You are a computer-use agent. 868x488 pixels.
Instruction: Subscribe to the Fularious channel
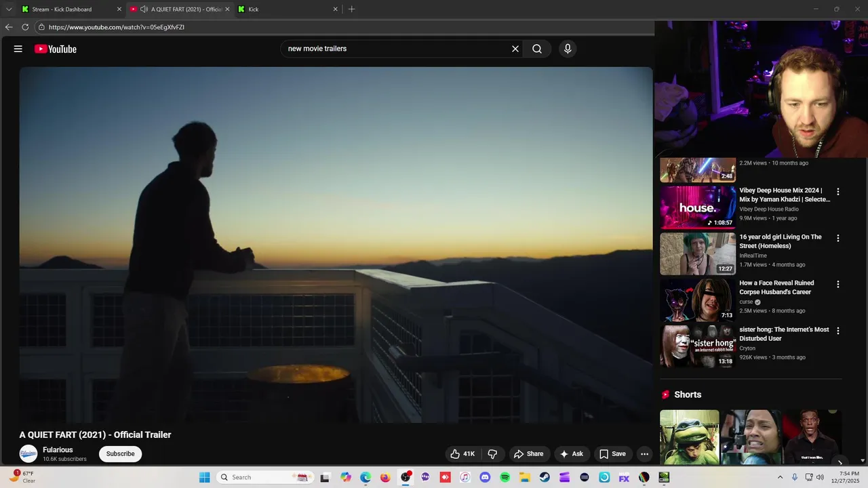(120, 454)
